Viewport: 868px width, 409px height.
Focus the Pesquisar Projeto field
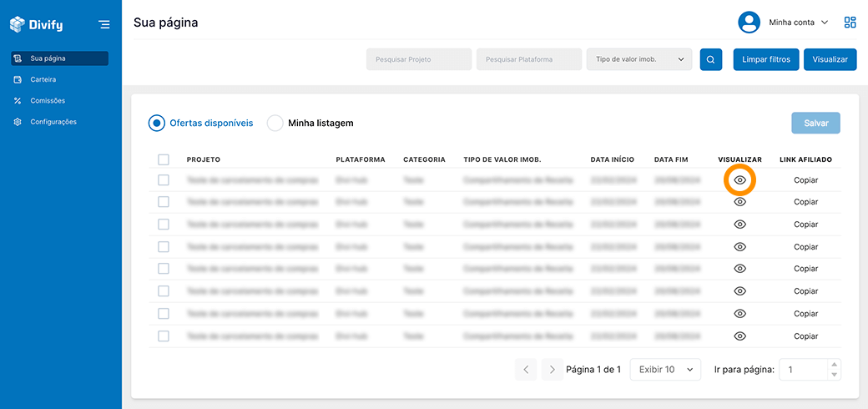419,59
